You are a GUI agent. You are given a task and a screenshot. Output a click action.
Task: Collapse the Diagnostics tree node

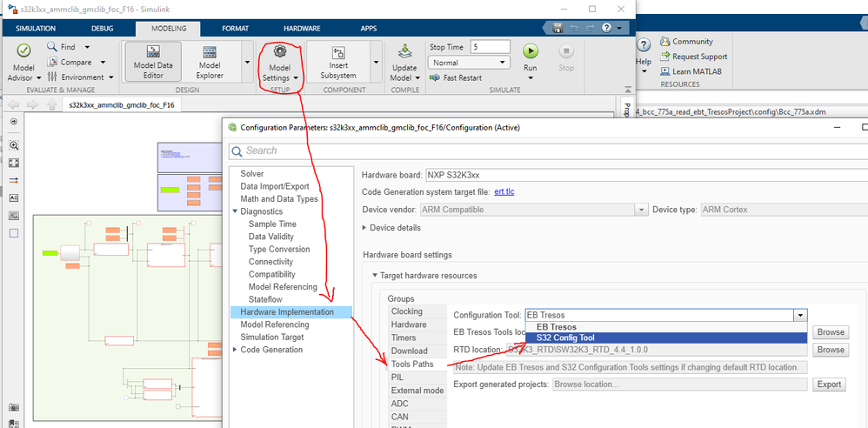235,211
